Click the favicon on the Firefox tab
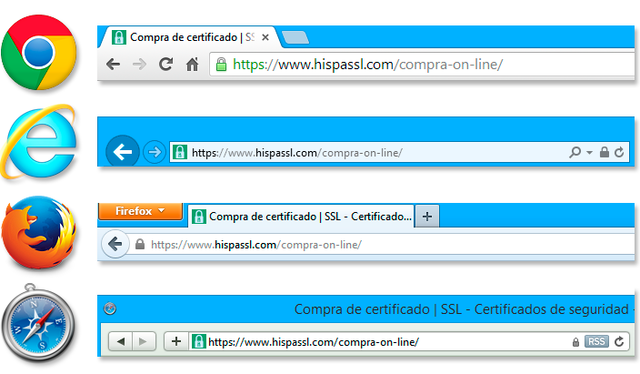Screen dimensions: 640x374 (199, 216)
